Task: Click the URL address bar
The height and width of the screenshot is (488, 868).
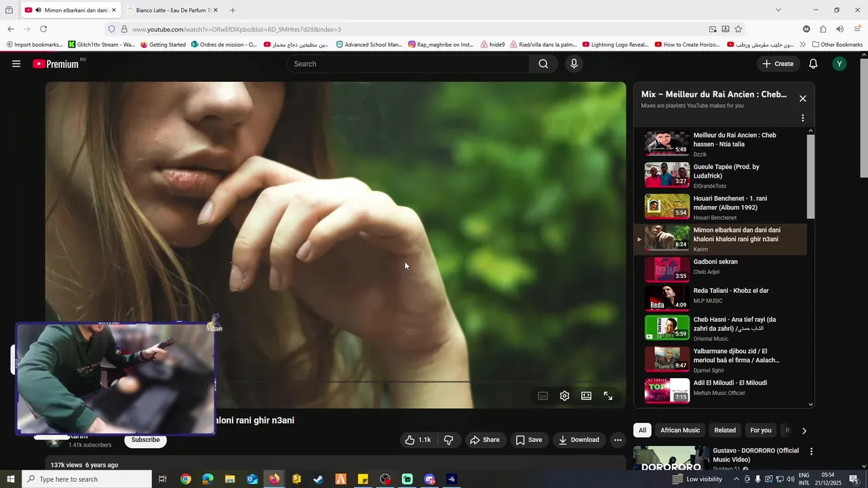Action: tap(407, 29)
